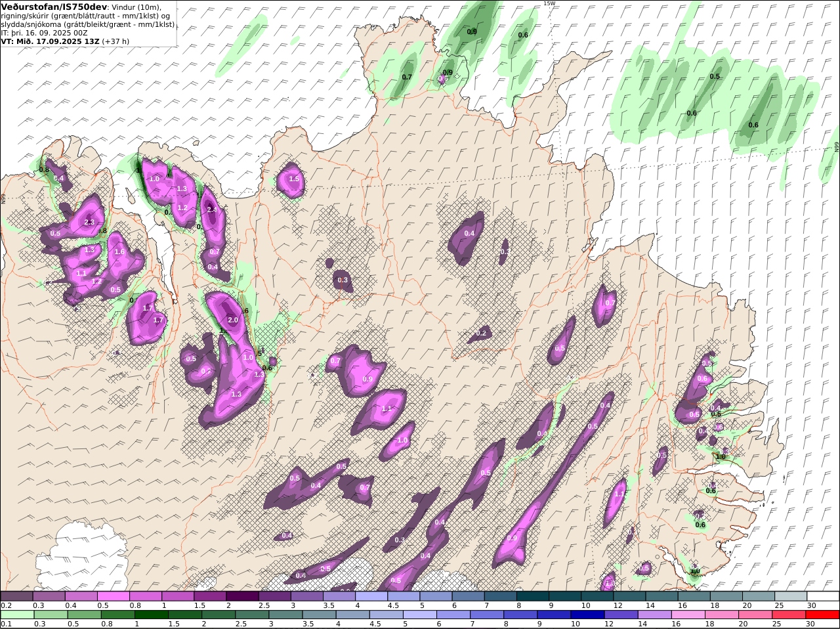This screenshot has width=840, height=629.
Task: Pick the darkest purple 2–2.5 snow legend swatch
Action: click(242, 596)
